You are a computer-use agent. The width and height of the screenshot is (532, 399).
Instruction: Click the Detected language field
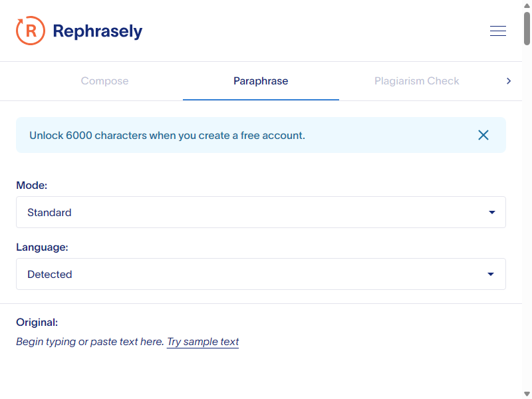click(261, 274)
